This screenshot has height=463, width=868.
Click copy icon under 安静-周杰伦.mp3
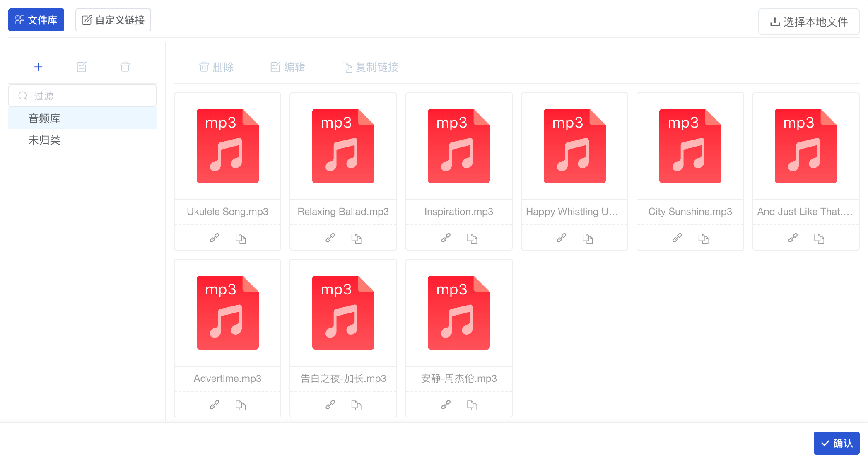(x=472, y=405)
